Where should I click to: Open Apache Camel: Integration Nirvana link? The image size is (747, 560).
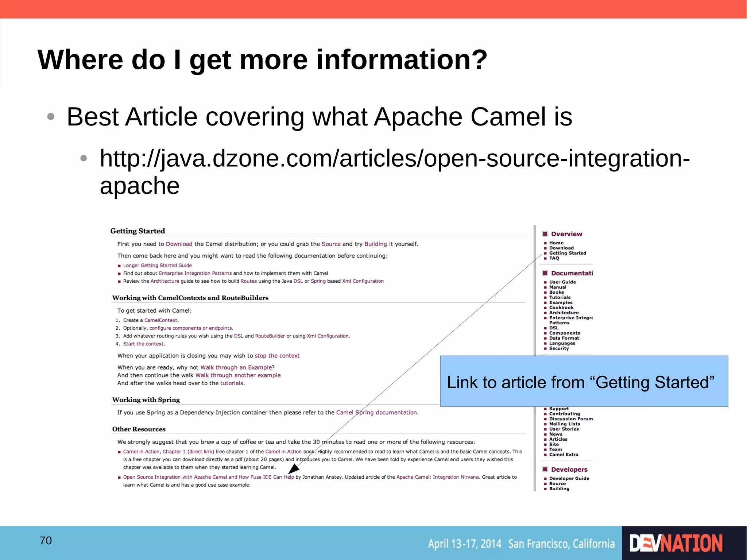tap(437, 477)
